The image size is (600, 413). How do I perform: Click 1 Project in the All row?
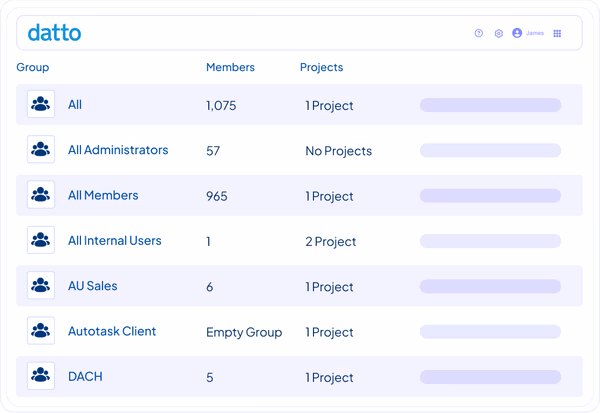tap(329, 106)
